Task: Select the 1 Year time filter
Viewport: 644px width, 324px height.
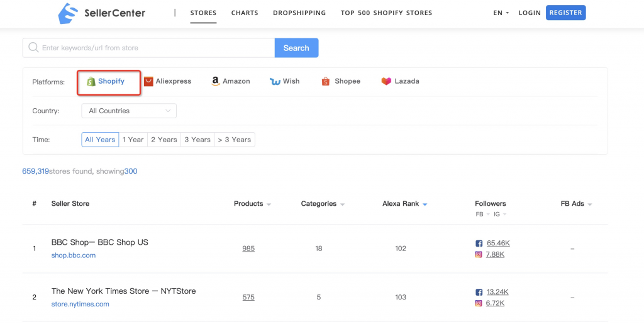Action: (133, 140)
